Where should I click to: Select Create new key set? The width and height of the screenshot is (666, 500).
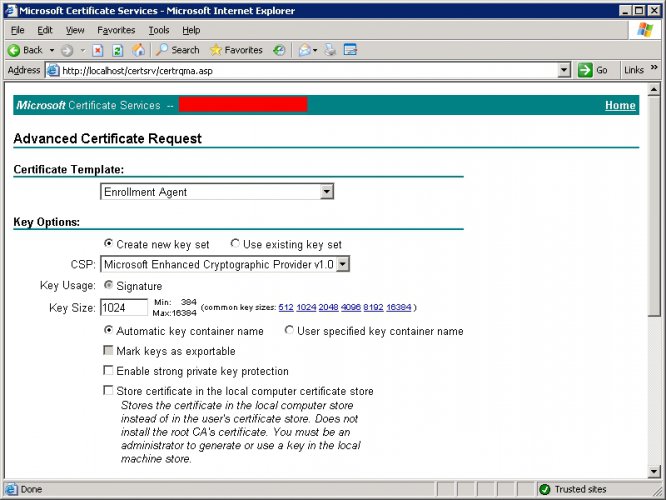(108, 243)
